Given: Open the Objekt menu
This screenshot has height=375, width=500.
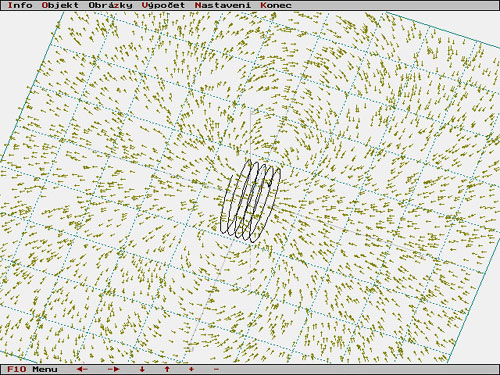Looking at the screenshot, I should (60, 5).
